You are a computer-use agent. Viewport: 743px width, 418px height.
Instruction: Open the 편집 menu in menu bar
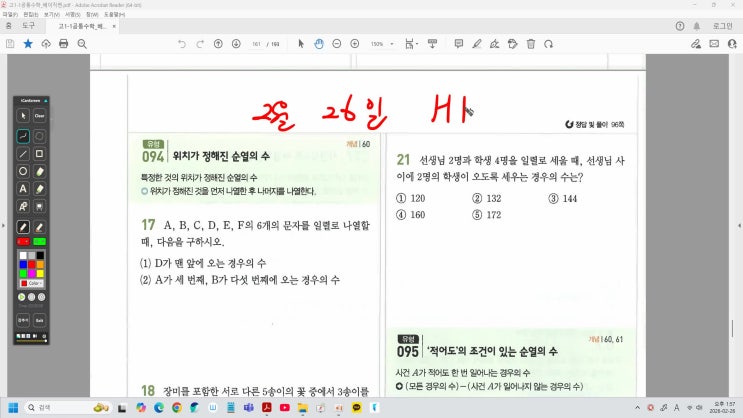pyautogui.click(x=30, y=14)
